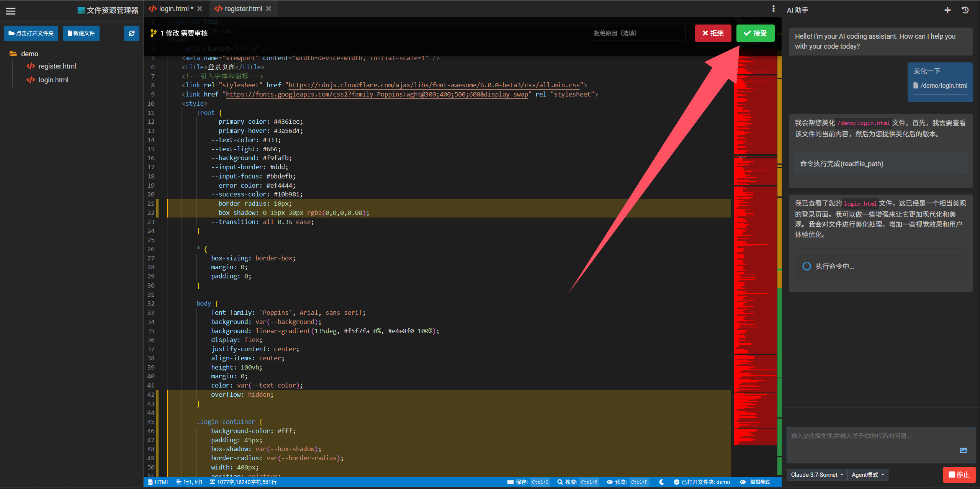This screenshot has width=980, height=489.
Task: Click the 搜索 Ctrl+F search shortcut
Action: 578,482
